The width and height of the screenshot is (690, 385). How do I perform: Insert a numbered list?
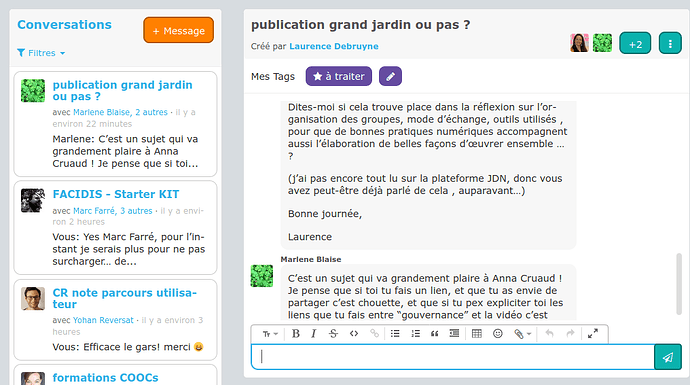pos(415,334)
